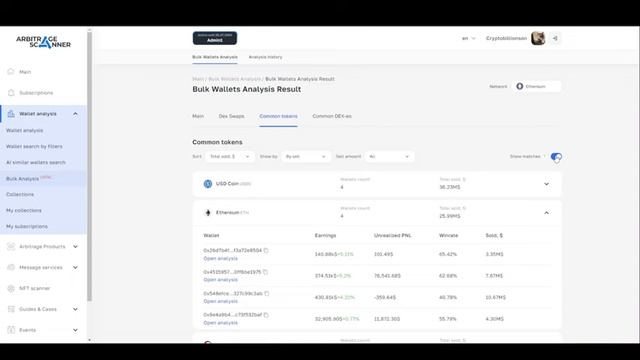Select the Dex Swaps tab

(x=231, y=116)
